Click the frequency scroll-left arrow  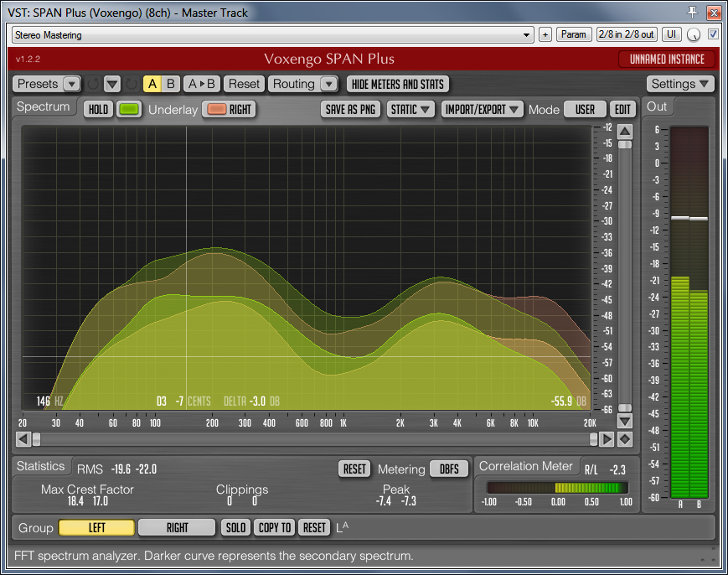pos(23,439)
